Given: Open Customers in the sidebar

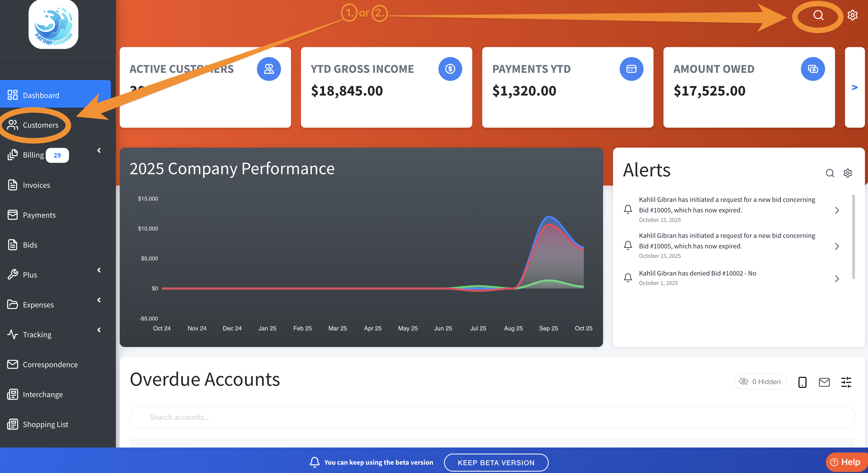Looking at the screenshot, I should point(40,125).
